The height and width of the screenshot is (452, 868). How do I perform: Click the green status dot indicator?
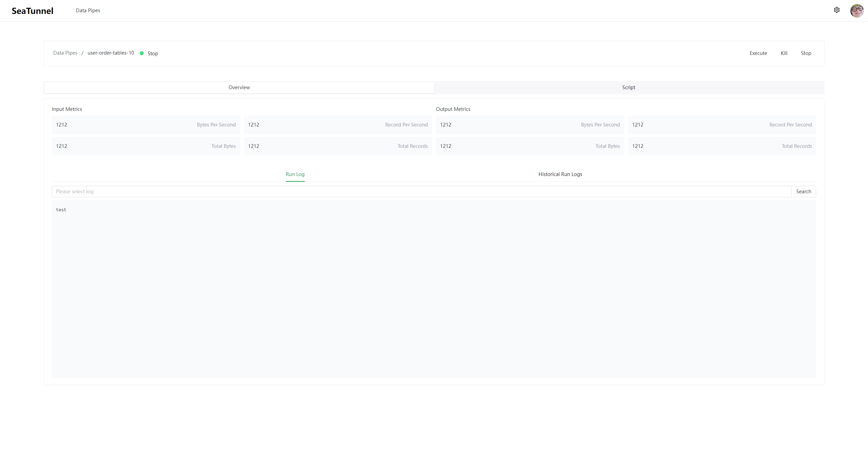[x=142, y=53]
